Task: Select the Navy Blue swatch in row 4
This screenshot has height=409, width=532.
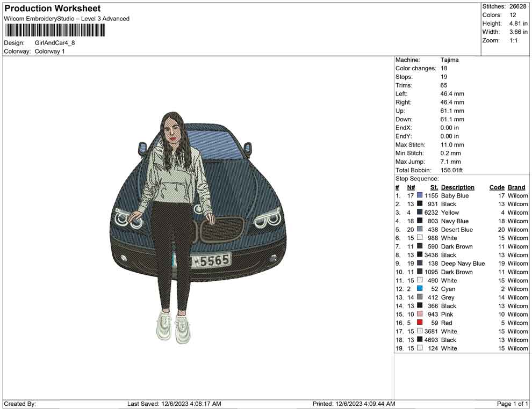Action: point(419,221)
